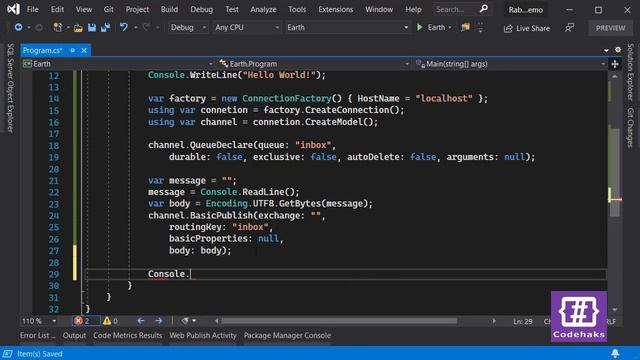Screen dimensions: 640x360
Task: Click the Redo arrow icon
Action: click(x=146, y=27)
